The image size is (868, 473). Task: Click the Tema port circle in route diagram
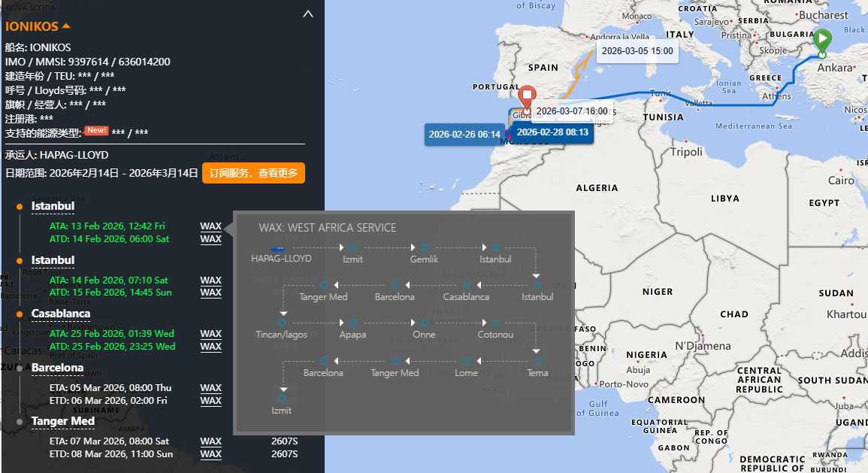(537, 361)
